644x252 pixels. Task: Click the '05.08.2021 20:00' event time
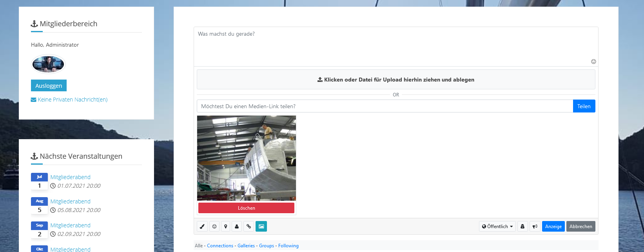tap(79, 210)
